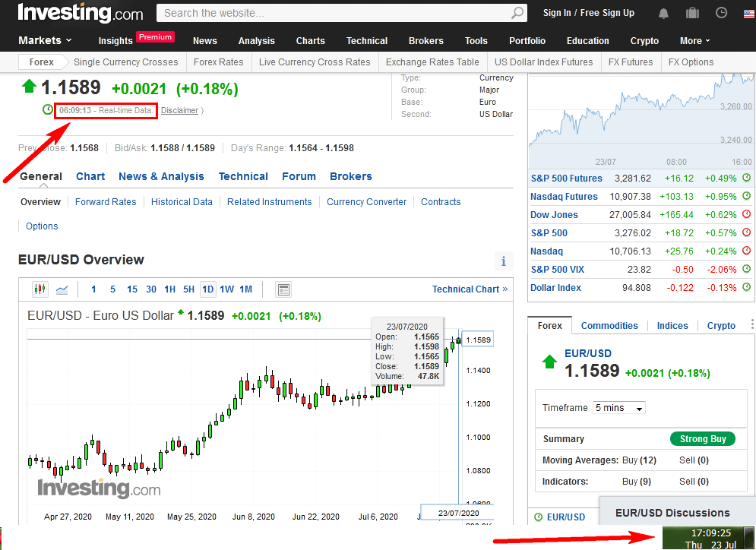Click the S&P 500 VIX clock icon
This screenshot has width=756, height=550.
pyautogui.click(x=746, y=268)
